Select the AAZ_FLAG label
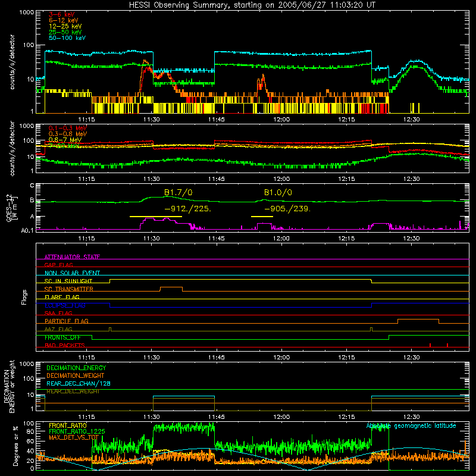This screenshot has width=476, height=476. click(58, 329)
